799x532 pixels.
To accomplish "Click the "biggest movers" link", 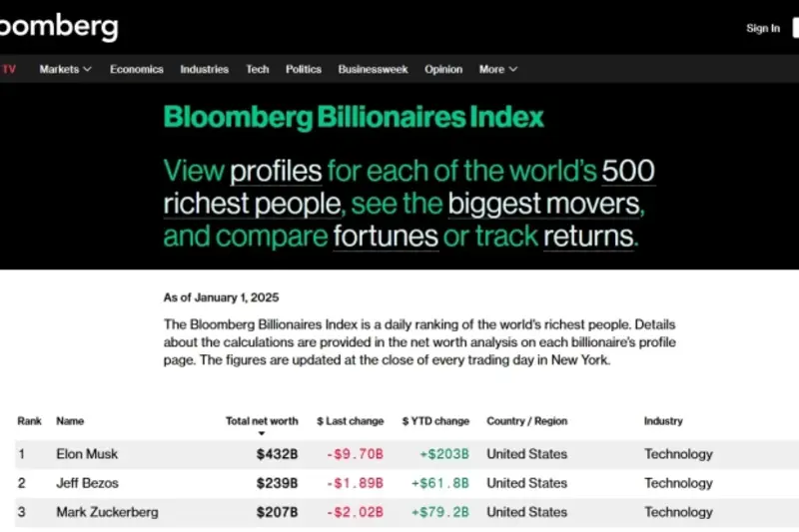I will click(x=543, y=204).
